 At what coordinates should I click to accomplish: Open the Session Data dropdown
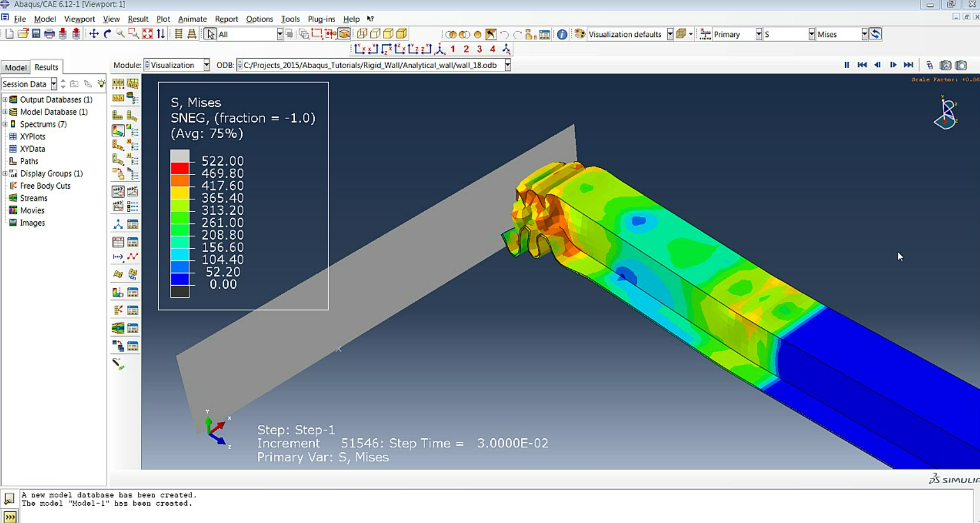pyautogui.click(x=54, y=84)
